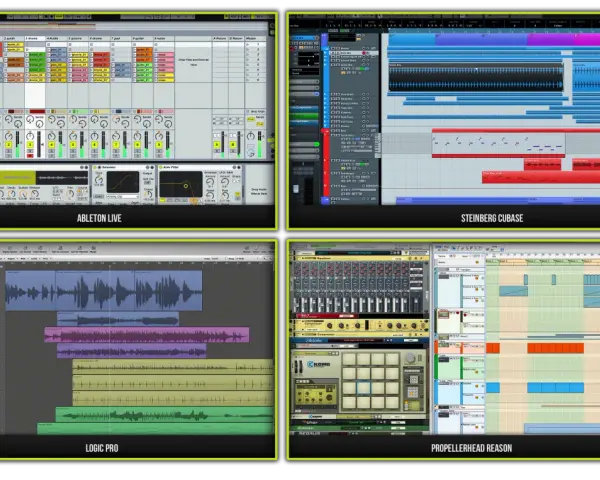Launch scene 8 in Ableton Master column
Image resolution: width=600 pixels, height=480 pixels.
pyautogui.click(x=248, y=80)
